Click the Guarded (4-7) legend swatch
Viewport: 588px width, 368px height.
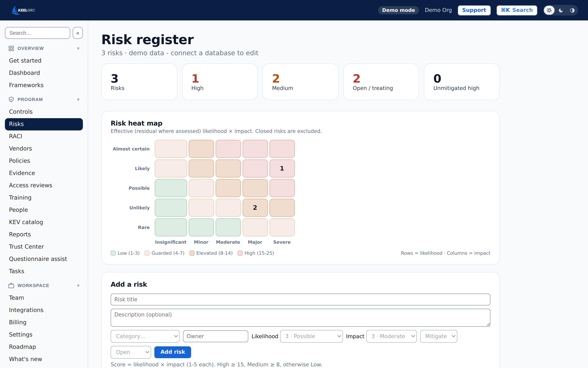pyautogui.click(x=147, y=253)
